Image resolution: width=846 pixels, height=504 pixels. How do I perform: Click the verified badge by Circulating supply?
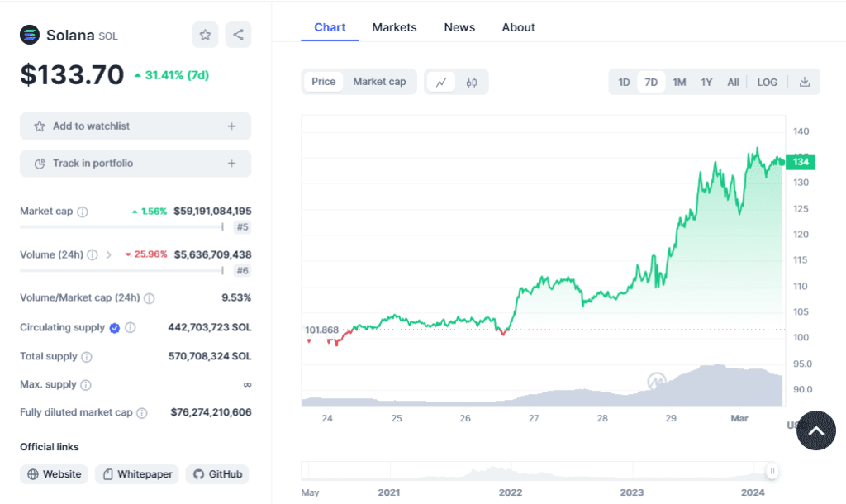[x=115, y=328]
